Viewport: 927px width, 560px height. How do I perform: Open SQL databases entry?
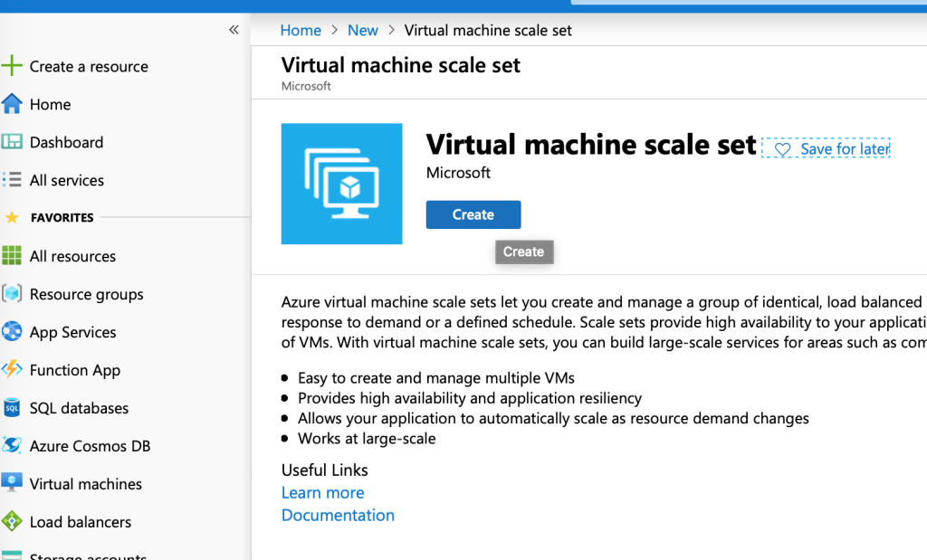(80, 408)
